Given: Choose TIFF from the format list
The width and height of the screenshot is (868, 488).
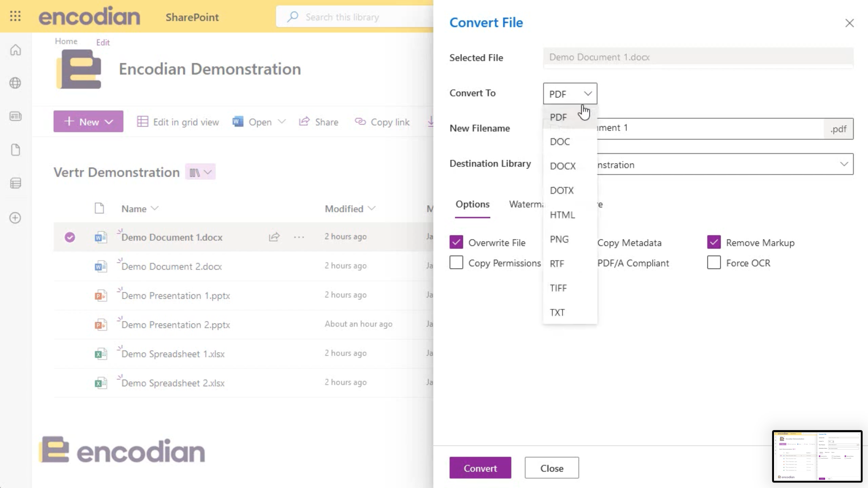Looking at the screenshot, I should [x=570, y=288].
